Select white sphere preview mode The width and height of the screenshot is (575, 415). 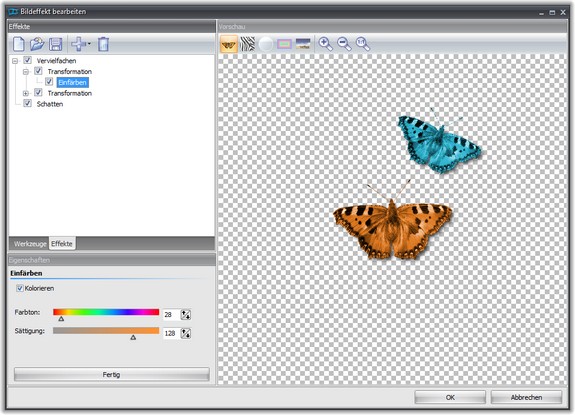265,44
